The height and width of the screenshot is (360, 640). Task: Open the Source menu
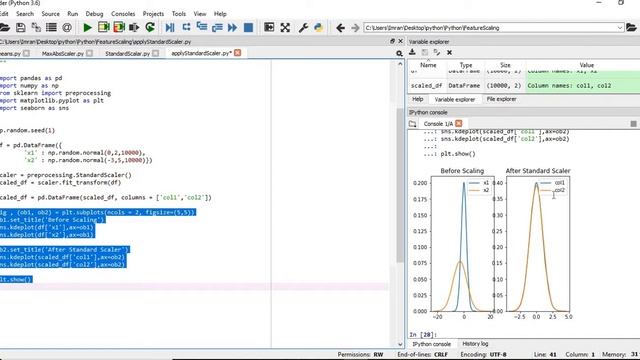(51, 14)
